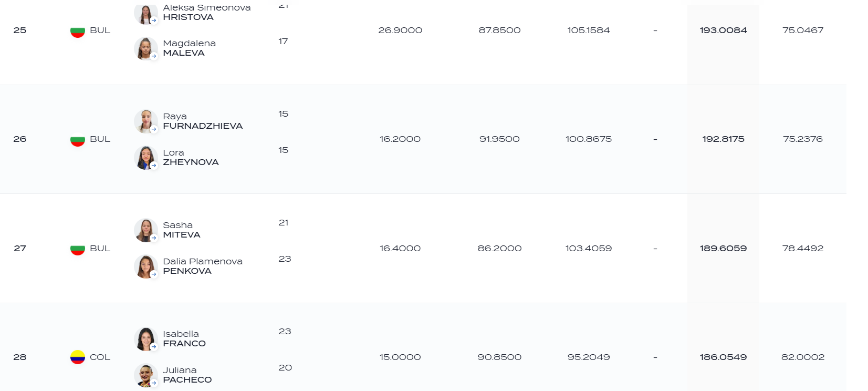Click the arrow badge on Raya Furnadzhieva's photo

coord(154,129)
